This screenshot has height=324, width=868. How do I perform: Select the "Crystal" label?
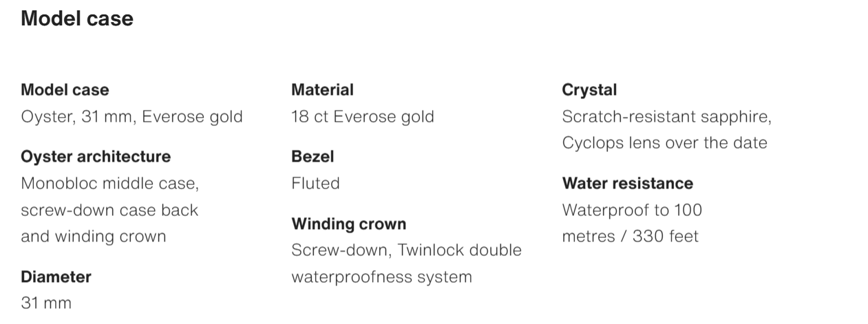click(589, 89)
